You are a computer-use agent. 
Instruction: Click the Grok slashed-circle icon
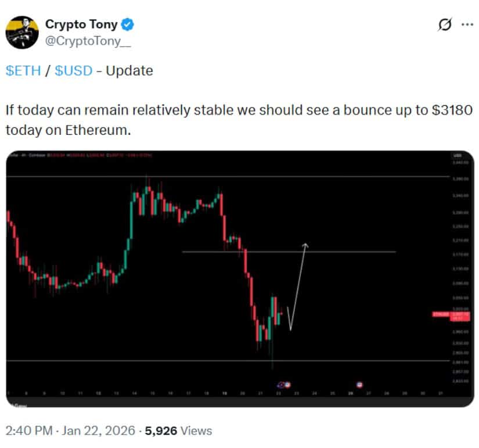pyautogui.click(x=445, y=25)
